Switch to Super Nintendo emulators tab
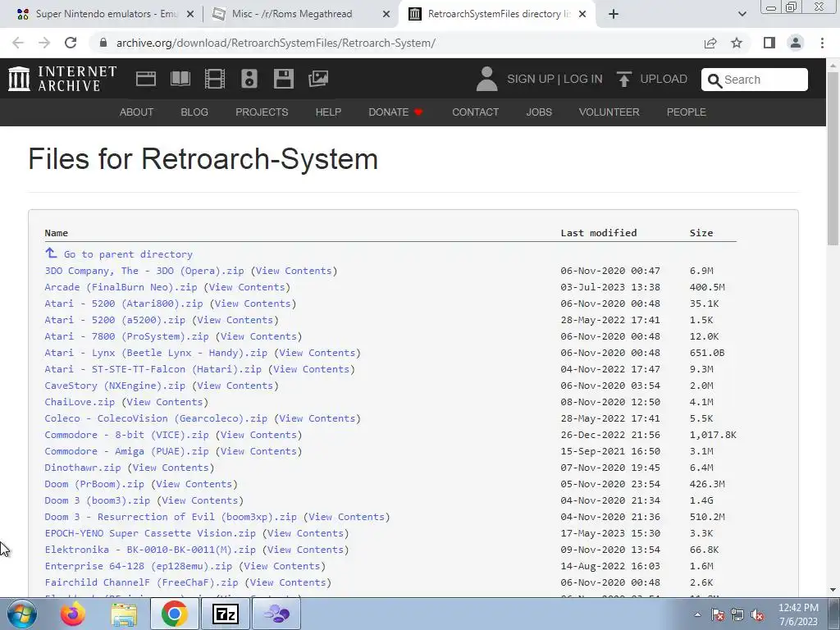The image size is (840, 630). coord(106,15)
